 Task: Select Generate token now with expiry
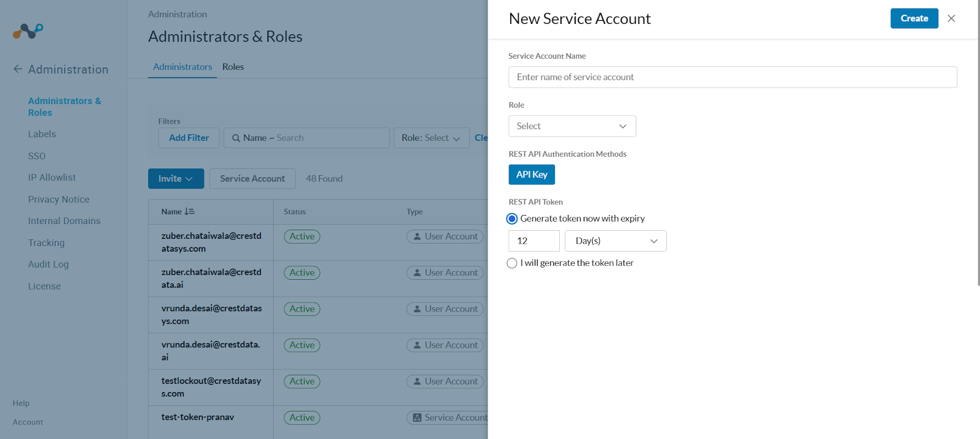point(512,219)
